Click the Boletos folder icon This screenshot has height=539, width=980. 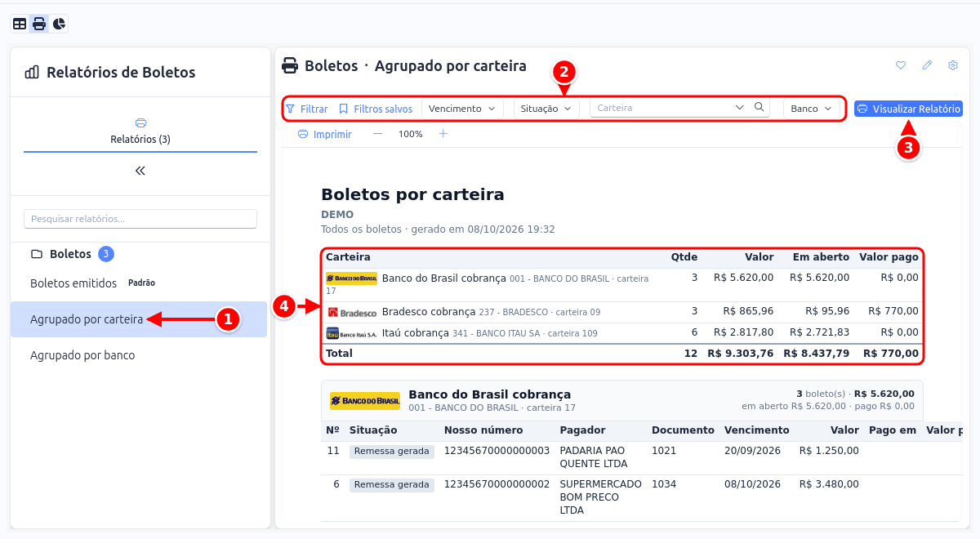pos(37,254)
